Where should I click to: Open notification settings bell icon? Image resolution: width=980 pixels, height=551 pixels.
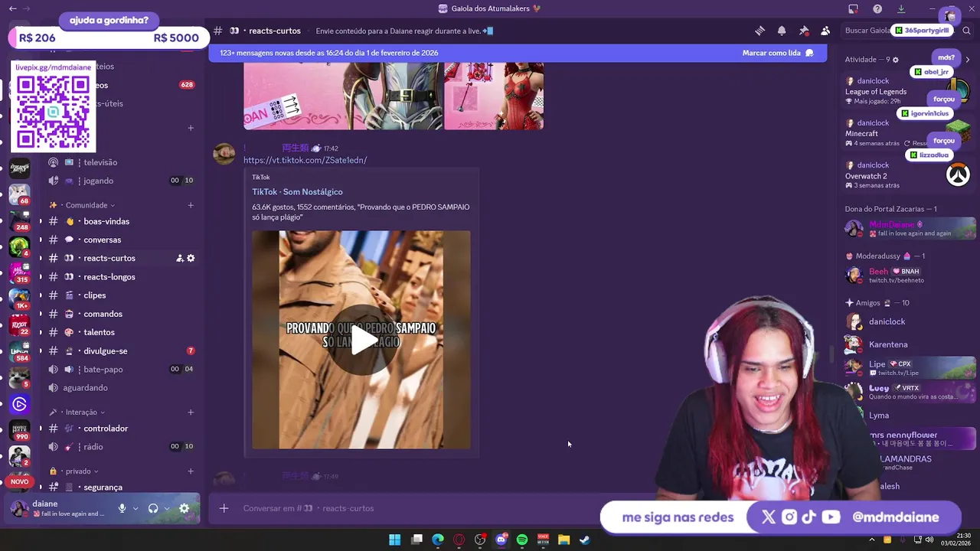point(782,31)
